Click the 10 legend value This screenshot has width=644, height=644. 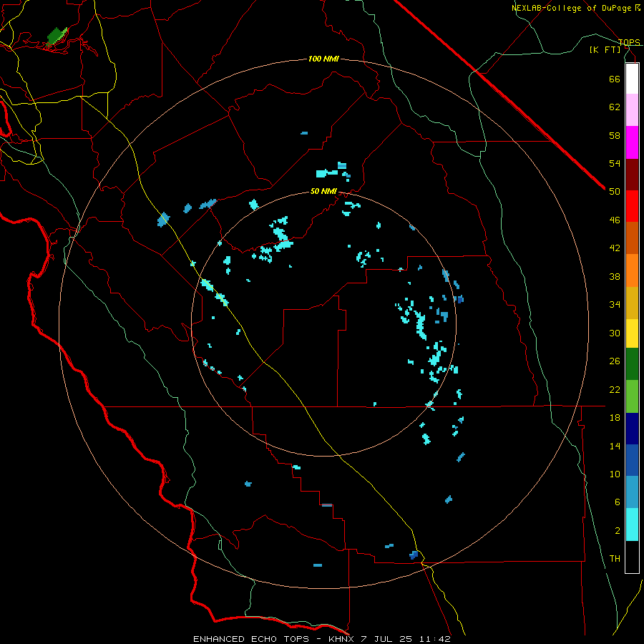(x=615, y=474)
